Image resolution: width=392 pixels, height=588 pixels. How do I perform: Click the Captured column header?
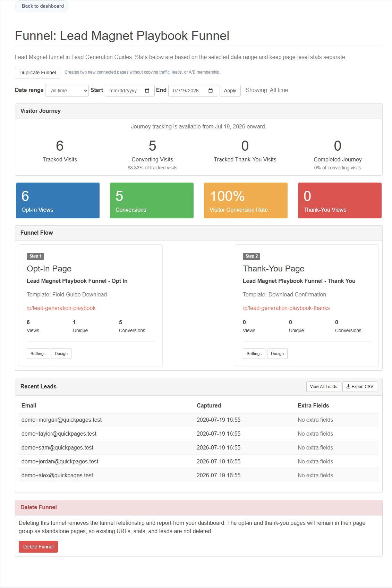click(x=209, y=405)
